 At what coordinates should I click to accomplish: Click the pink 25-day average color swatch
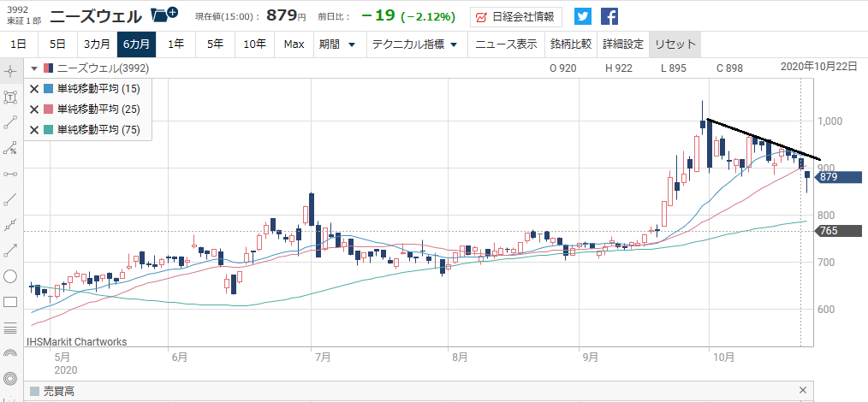pyautogui.click(x=48, y=109)
